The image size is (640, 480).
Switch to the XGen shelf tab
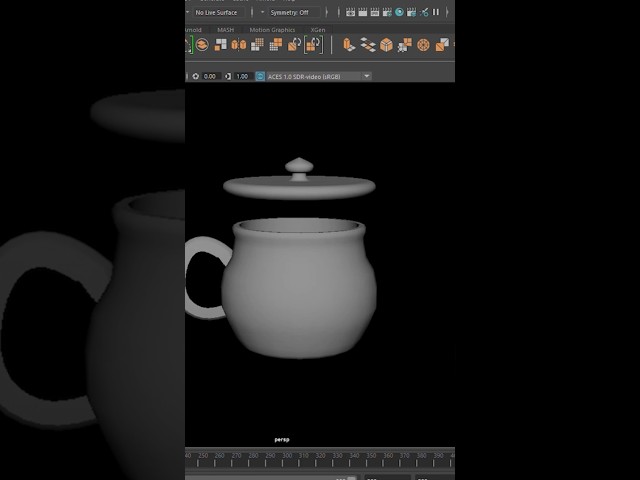318,30
